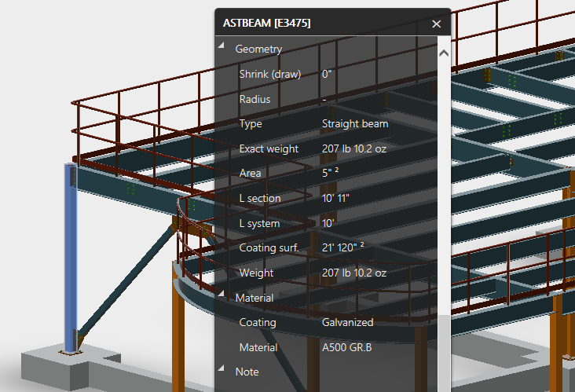Image resolution: width=575 pixels, height=392 pixels.
Task: Collapse the Material section
Action: tap(222, 294)
